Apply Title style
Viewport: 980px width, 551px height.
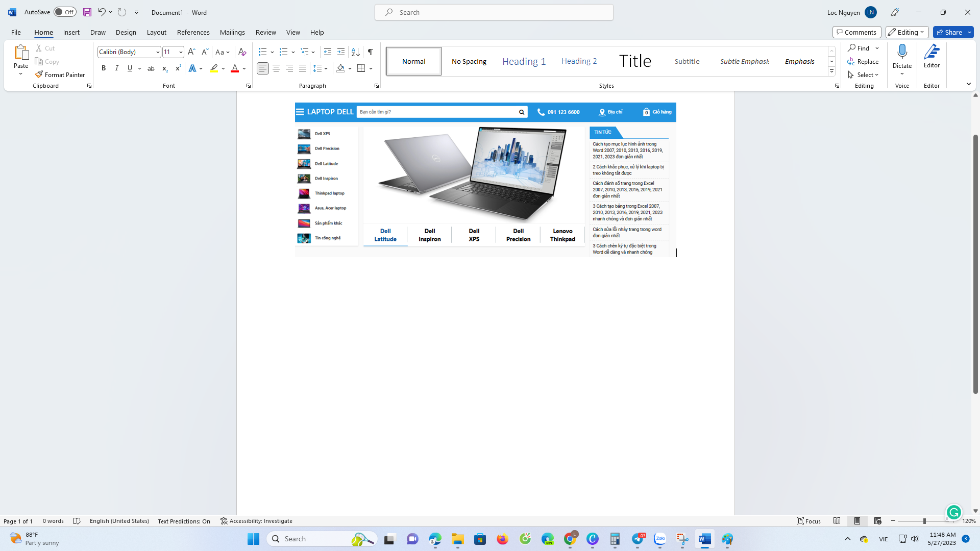(635, 61)
